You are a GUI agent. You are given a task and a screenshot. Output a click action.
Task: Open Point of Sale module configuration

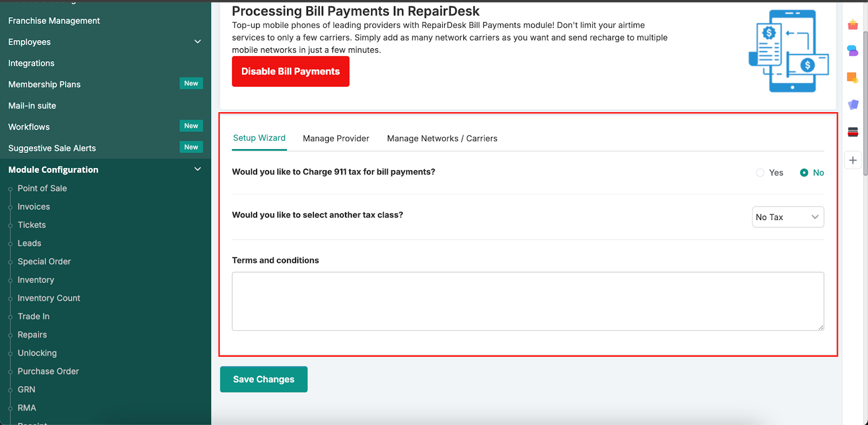click(42, 188)
